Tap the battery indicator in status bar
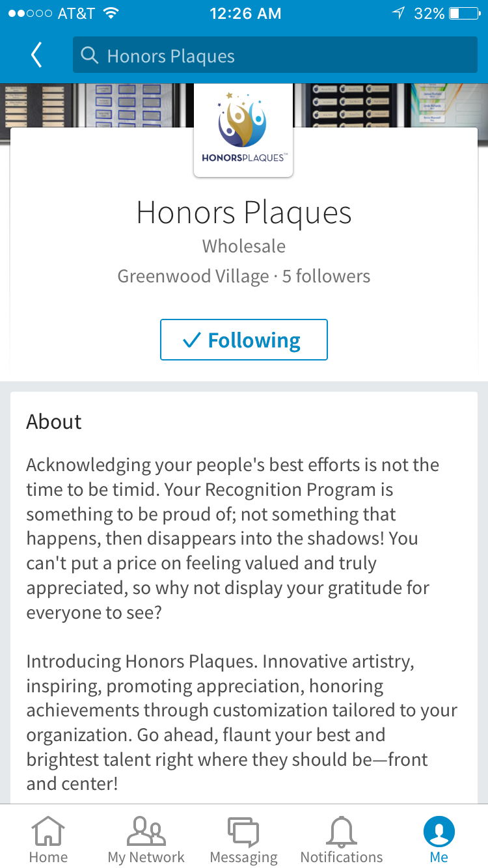The height and width of the screenshot is (868, 488). click(x=463, y=14)
